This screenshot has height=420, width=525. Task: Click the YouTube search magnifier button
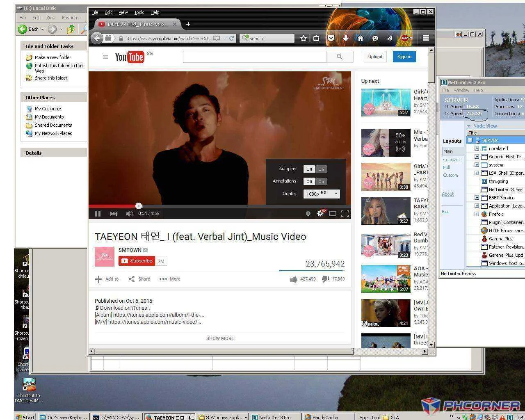click(340, 57)
